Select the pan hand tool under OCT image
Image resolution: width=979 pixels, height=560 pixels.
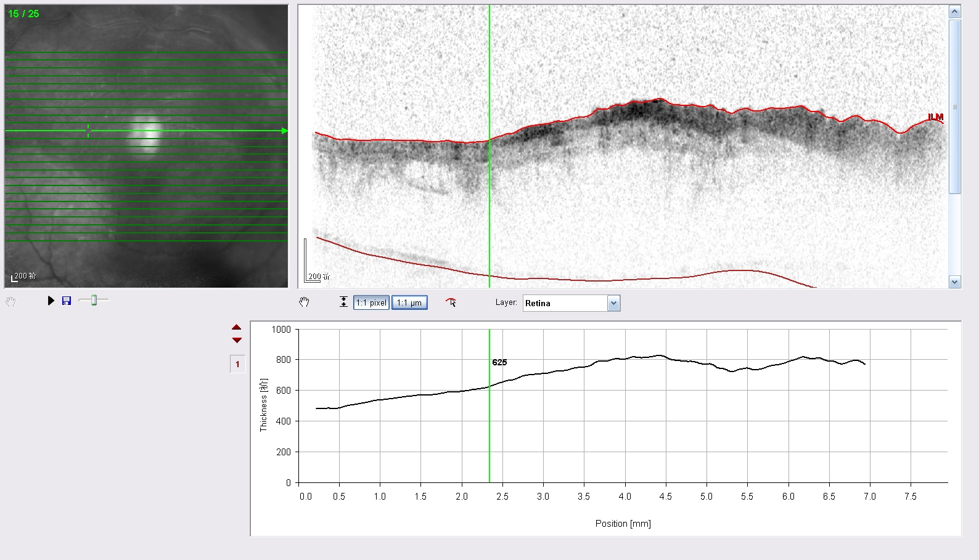[304, 302]
